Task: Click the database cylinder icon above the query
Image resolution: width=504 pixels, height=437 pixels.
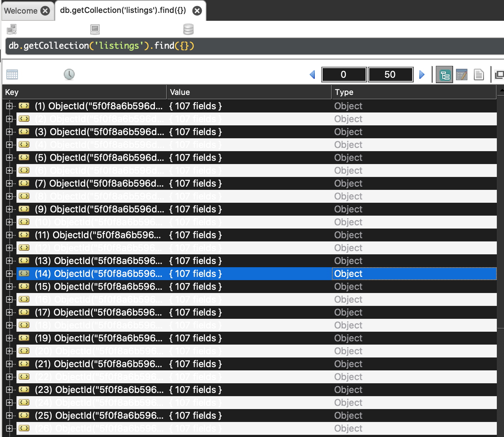Action: click(x=189, y=29)
